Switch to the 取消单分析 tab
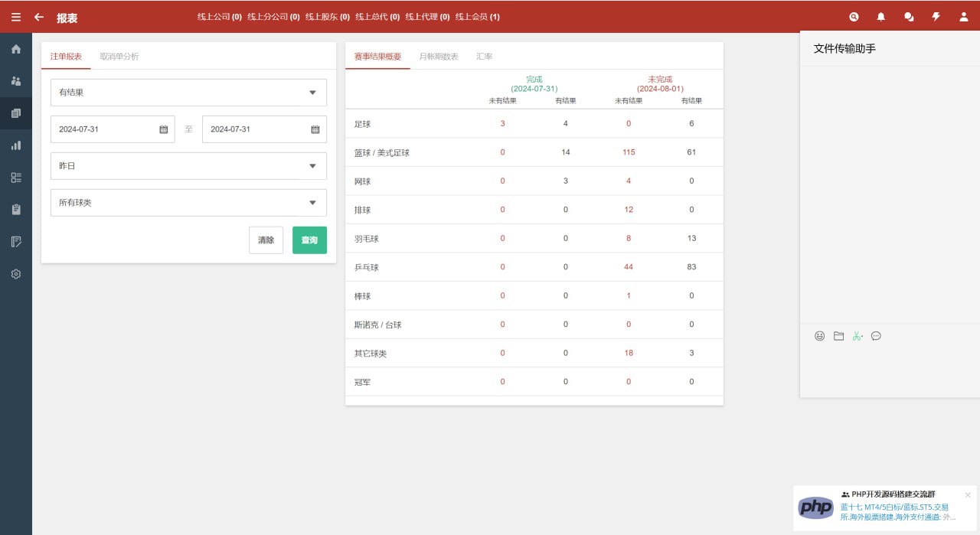The height and width of the screenshot is (535, 980). coord(119,57)
